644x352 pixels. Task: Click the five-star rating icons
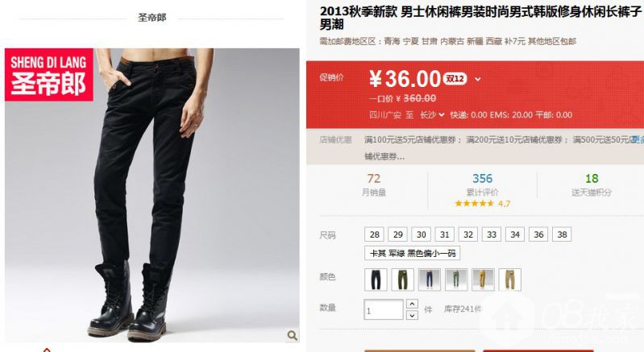(474, 204)
